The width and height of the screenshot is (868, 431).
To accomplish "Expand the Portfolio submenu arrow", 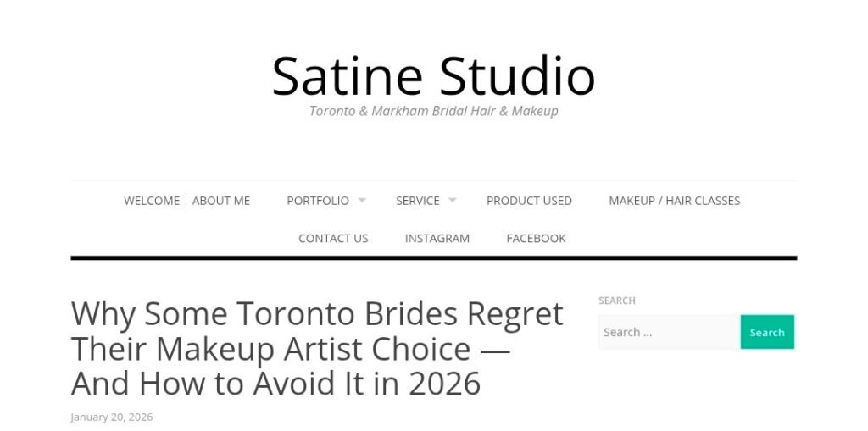I will pos(362,201).
